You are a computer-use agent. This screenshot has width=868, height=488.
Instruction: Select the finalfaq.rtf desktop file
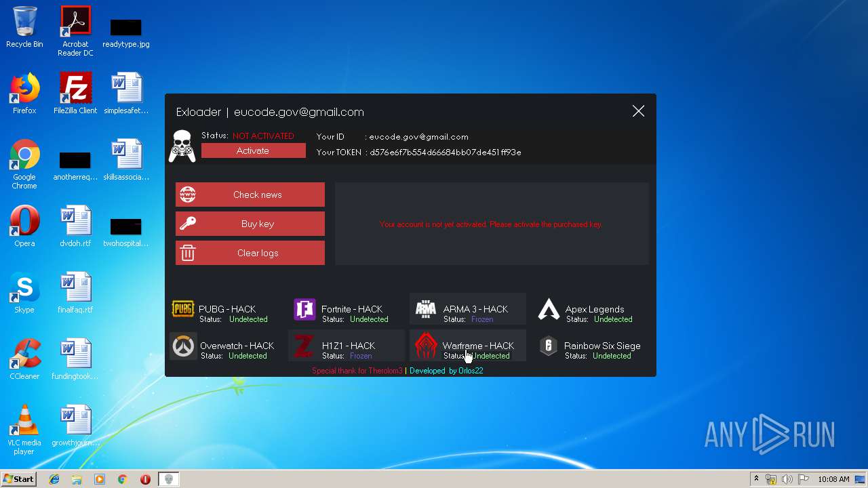click(75, 293)
